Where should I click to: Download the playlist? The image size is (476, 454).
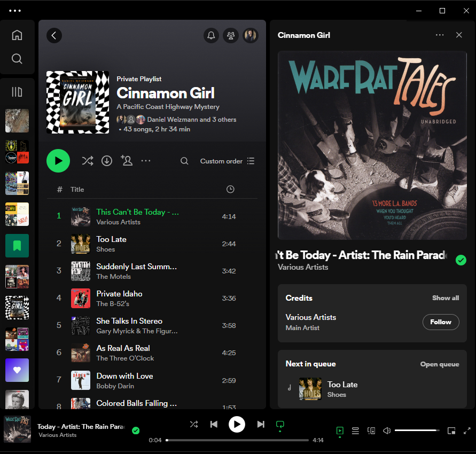click(x=107, y=161)
